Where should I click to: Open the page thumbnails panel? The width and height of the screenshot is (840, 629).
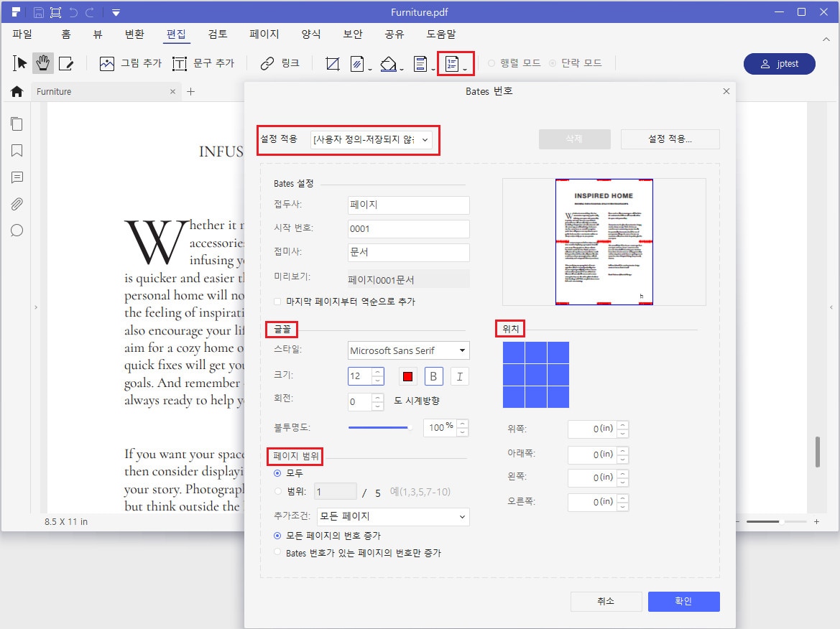point(17,124)
